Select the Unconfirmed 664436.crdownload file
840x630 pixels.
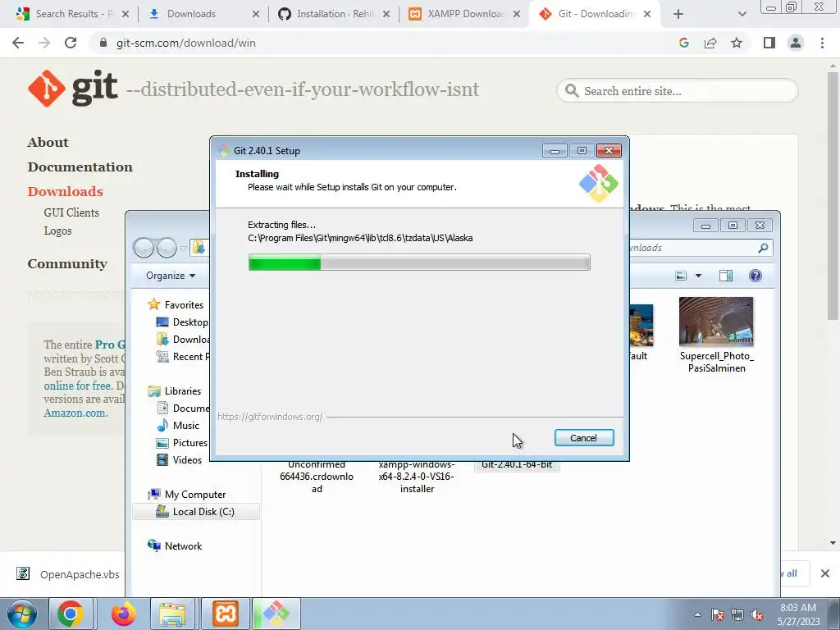click(317, 477)
